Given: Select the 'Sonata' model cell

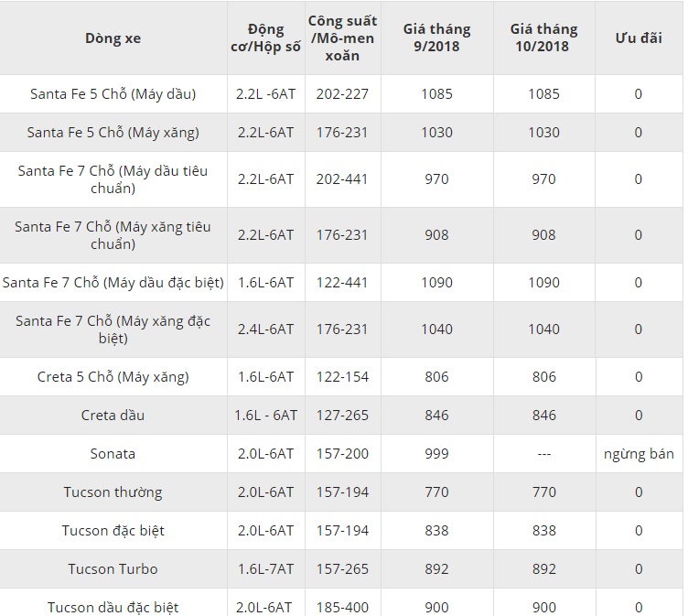Looking at the screenshot, I should point(113,453).
